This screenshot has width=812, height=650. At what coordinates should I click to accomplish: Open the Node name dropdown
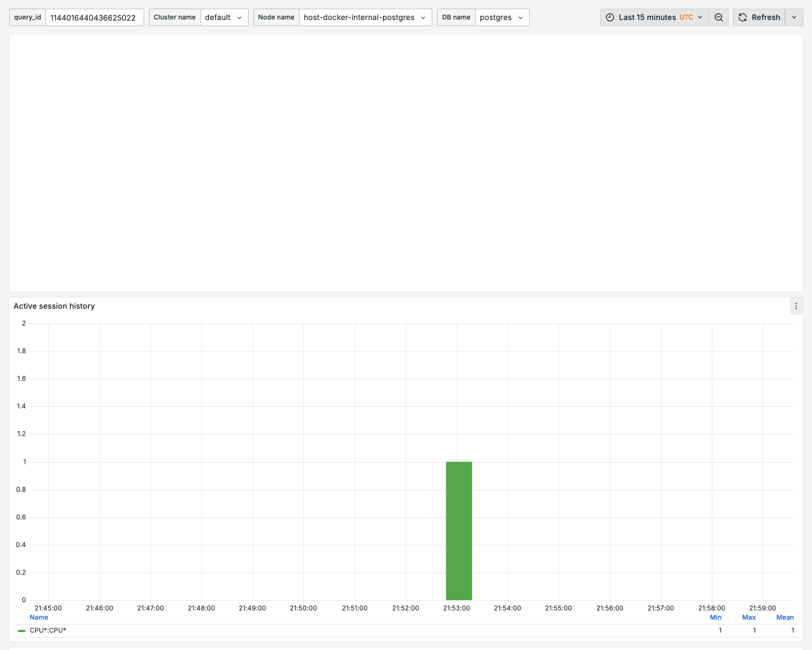[x=365, y=17]
